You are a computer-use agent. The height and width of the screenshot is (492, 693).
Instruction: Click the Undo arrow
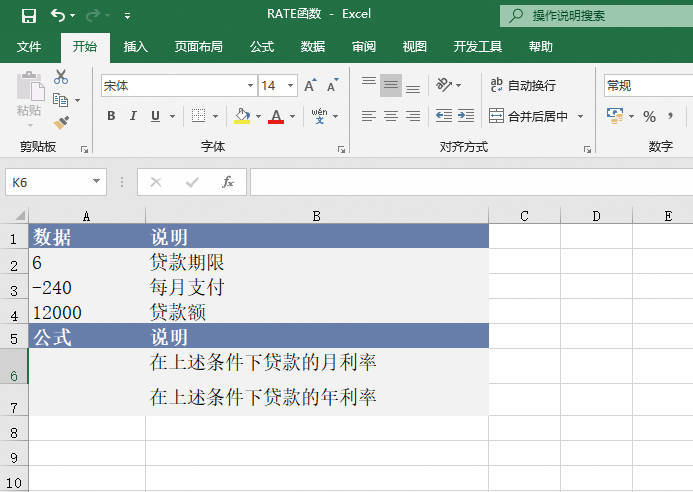click(58, 15)
